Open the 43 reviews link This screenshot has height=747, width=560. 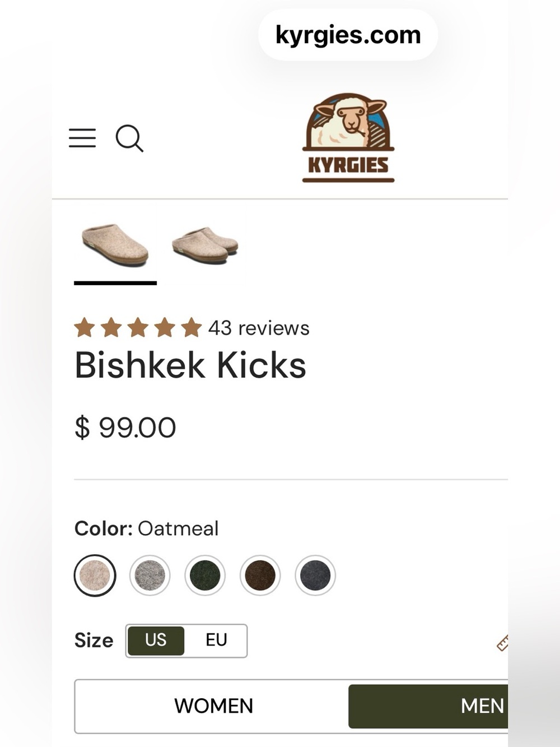pyautogui.click(x=259, y=328)
